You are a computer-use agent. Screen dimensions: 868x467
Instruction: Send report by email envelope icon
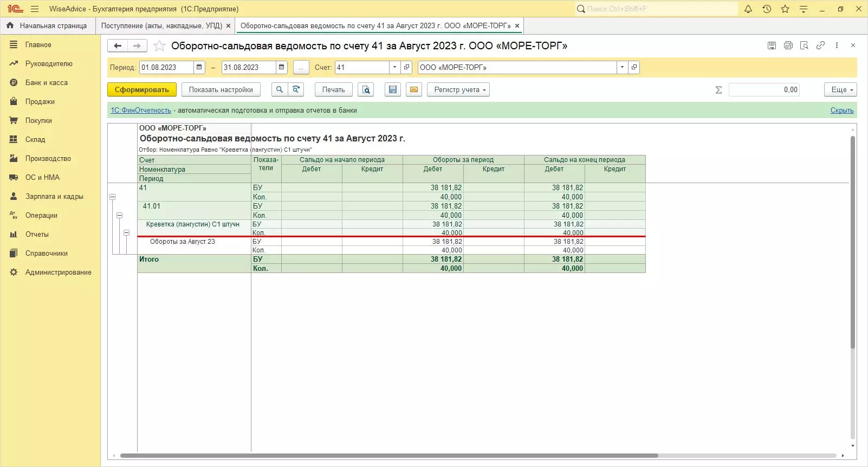pyautogui.click(x=414, y=90)
